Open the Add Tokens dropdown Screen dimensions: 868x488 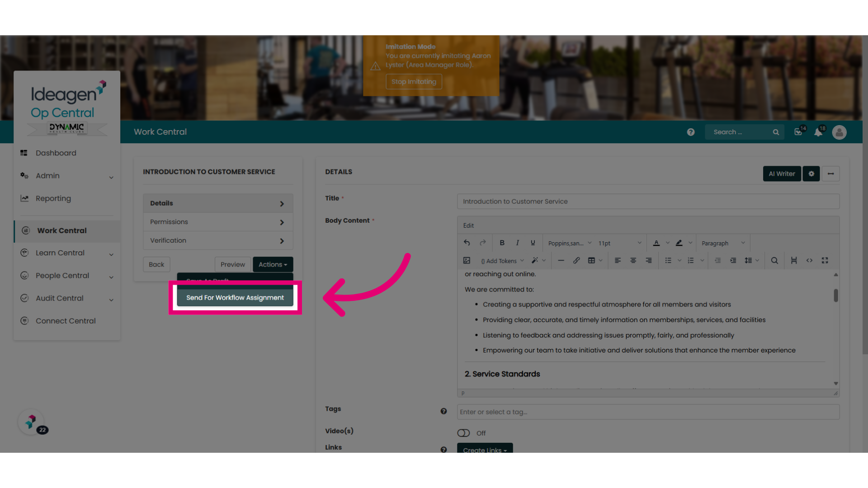pos(502,261)
